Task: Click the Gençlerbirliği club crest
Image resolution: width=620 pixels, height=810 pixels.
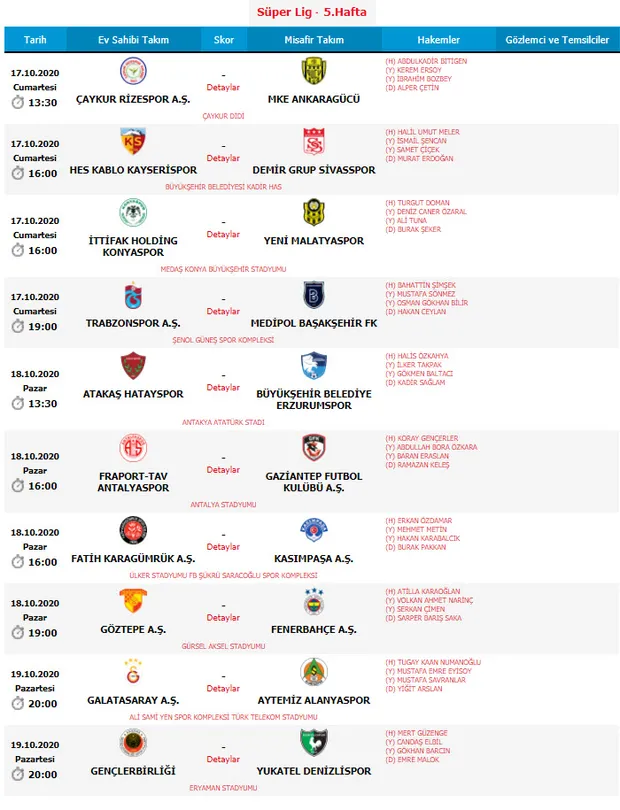Action: point(133,743)
